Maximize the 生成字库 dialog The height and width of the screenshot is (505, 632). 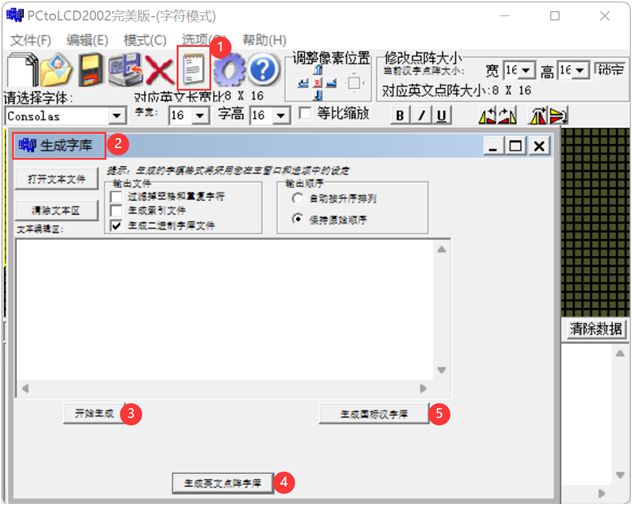[x=516, y=145]
